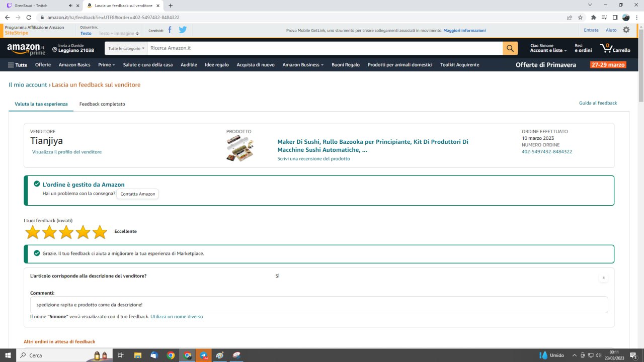
Task: Click the fifth feedback star
Action: click(x=100, y=232)
